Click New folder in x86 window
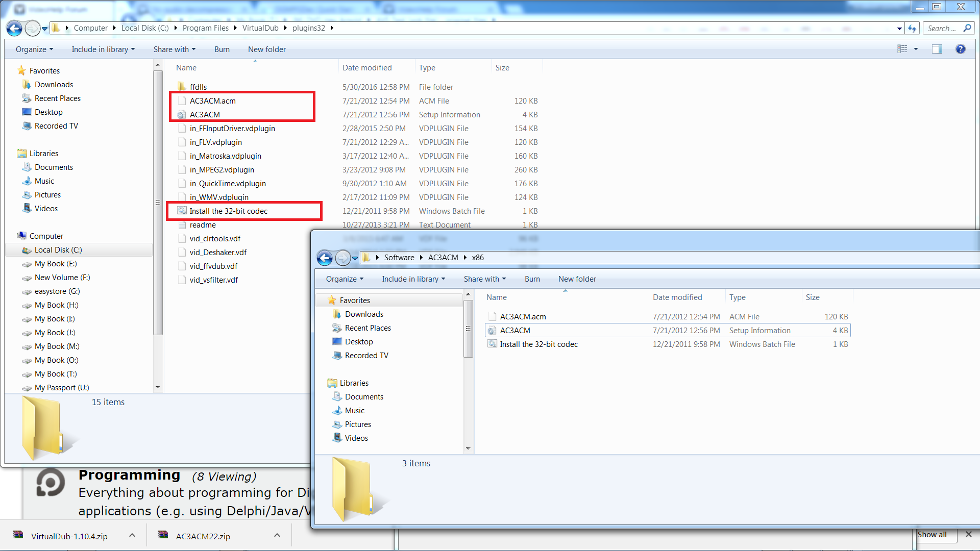980x551 pixels. point(577,279)
